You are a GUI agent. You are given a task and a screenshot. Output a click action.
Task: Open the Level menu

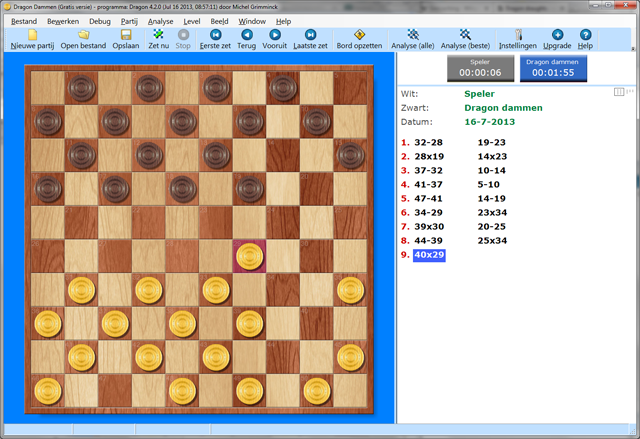(x=191, y=21)
